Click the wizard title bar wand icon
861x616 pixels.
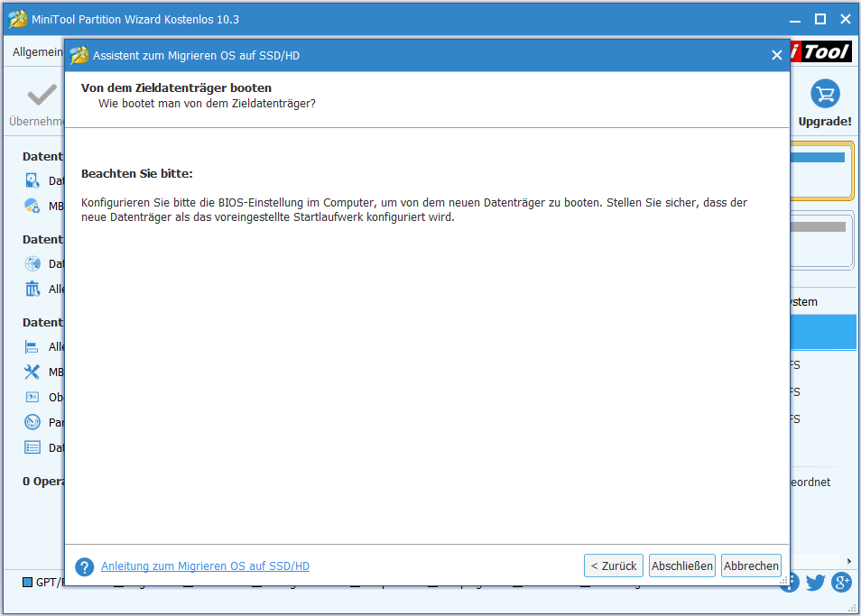(79, 55)
